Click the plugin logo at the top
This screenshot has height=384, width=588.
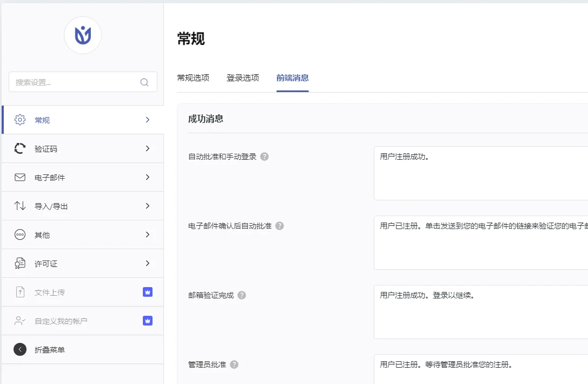pos(82,35)
